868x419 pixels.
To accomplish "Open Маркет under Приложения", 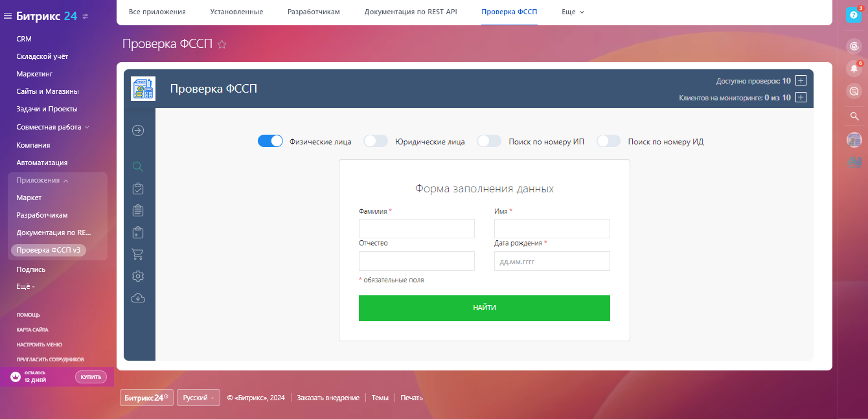I will tap(29, 198).
